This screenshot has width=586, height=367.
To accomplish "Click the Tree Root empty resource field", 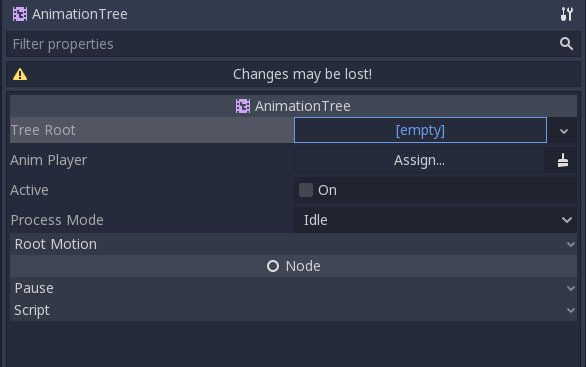I will [x=420, y=130].
